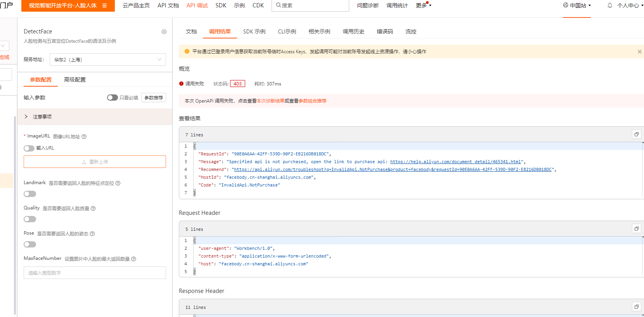Viewport: 644px width, 317px height.
Task: Open the hamburger menu in the orange product header
Action: tap(104, 5)
